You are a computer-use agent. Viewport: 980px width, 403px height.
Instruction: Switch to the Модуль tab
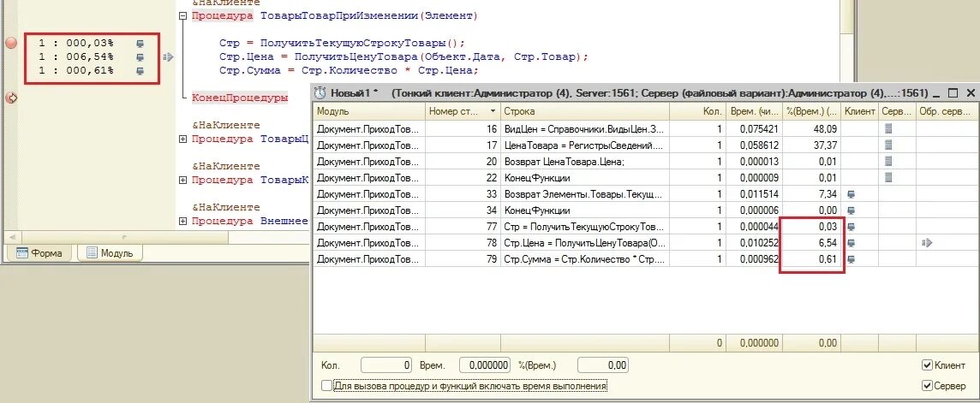(110, 252)
